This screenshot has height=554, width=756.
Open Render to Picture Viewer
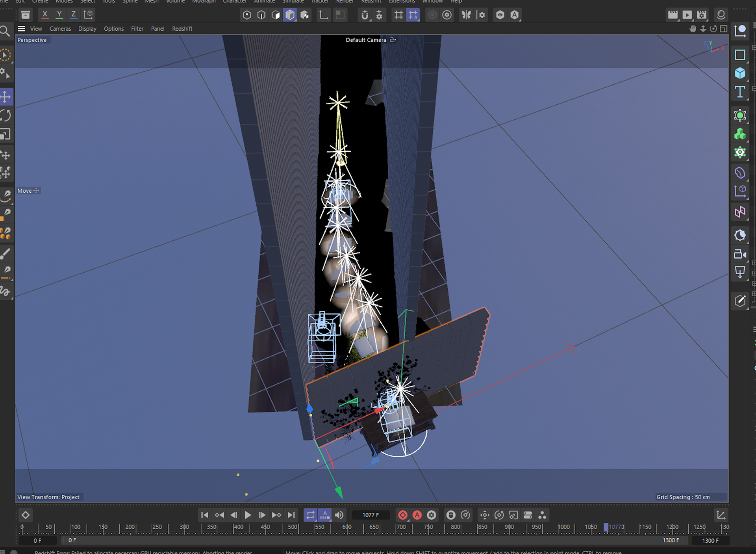pos(687,15)
